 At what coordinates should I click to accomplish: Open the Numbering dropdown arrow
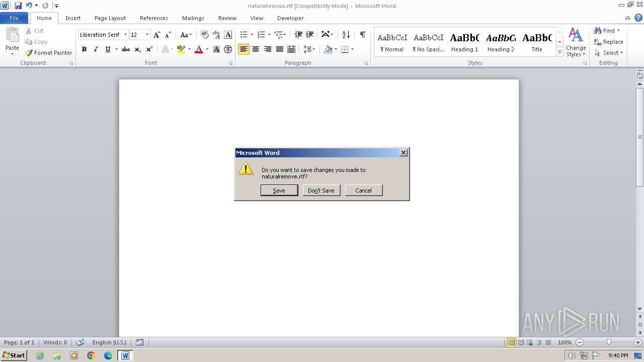click(x=269, y=35)
